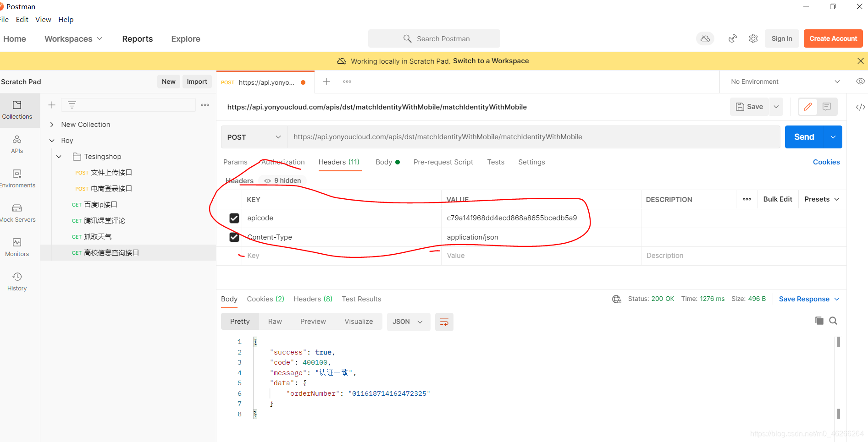Click the offline cloud sync icon
This screenshot has height=442, width=868.
(x=705, y=38)
